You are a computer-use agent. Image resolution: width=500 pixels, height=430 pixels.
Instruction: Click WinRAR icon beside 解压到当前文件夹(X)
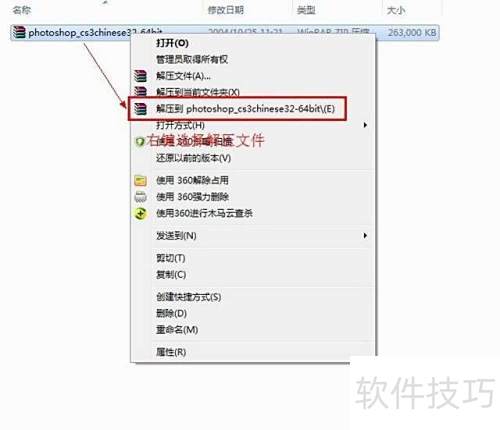coord(140,91)
